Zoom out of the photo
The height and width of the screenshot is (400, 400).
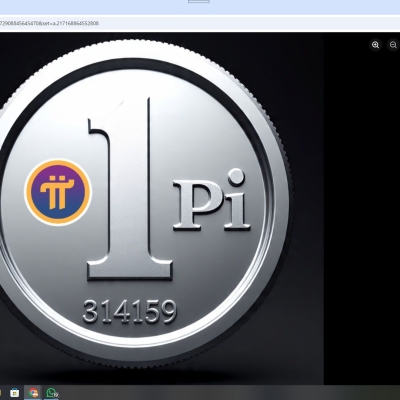coord(393,45)
